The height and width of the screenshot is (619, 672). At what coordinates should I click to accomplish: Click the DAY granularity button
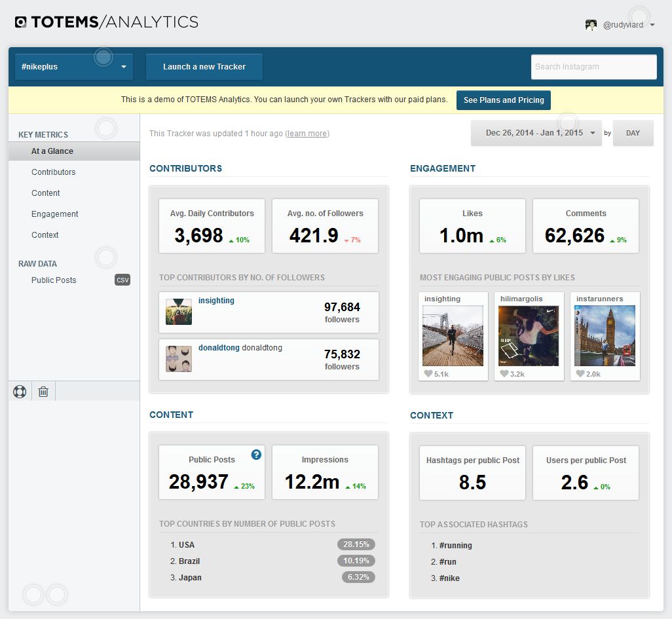633,133
